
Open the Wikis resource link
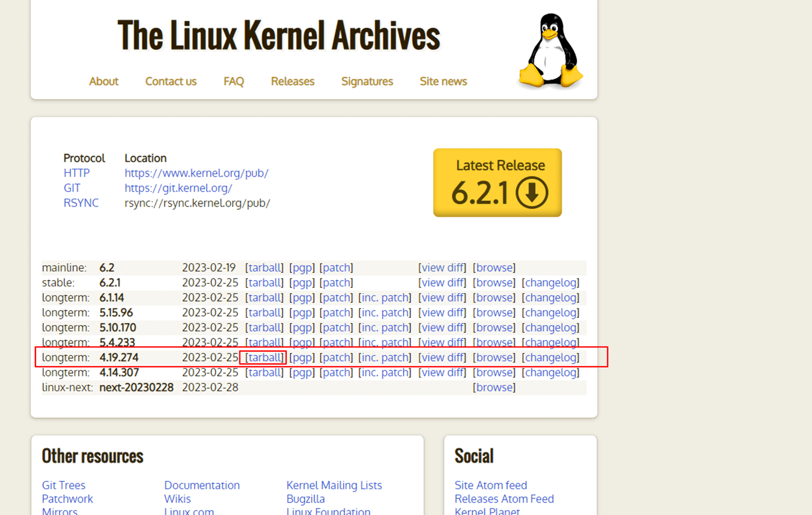[177, 499]
